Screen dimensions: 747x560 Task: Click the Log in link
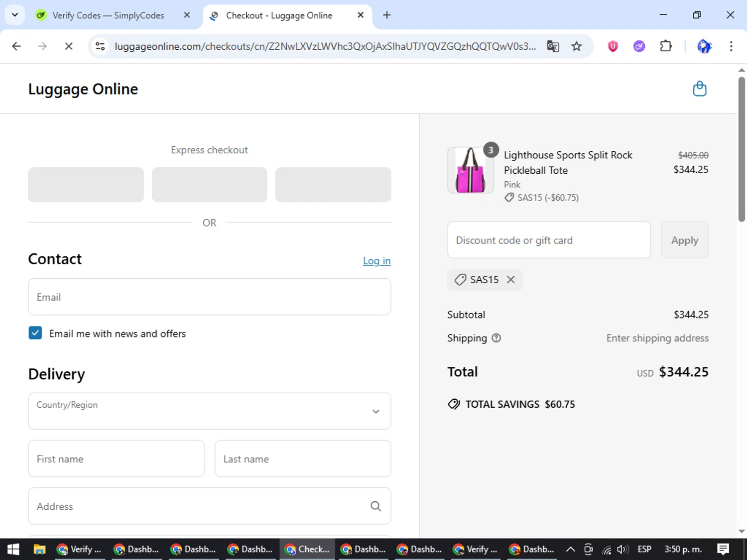tap(376, 261)
